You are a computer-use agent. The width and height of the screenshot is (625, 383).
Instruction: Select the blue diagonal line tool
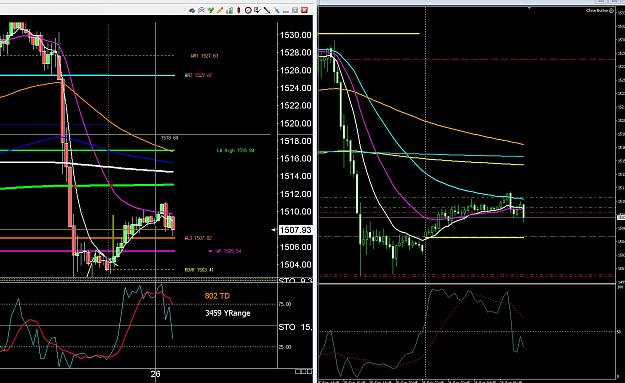277,11
